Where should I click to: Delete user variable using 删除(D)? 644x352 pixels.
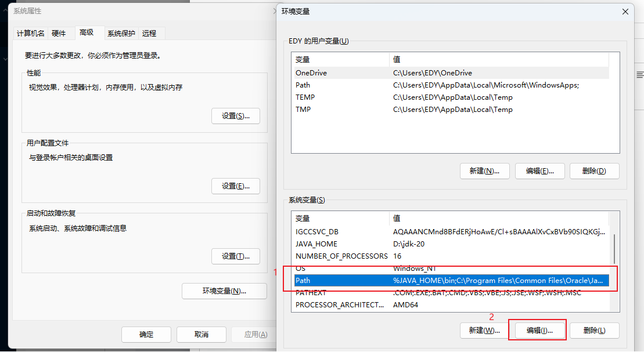tap(593, 171)
